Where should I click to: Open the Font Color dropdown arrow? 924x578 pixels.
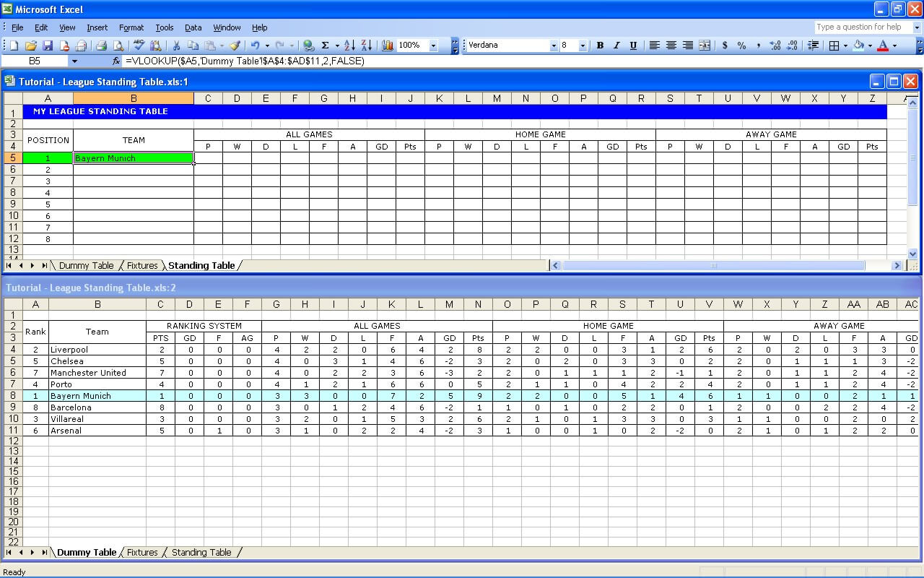[x=894, y=46]
